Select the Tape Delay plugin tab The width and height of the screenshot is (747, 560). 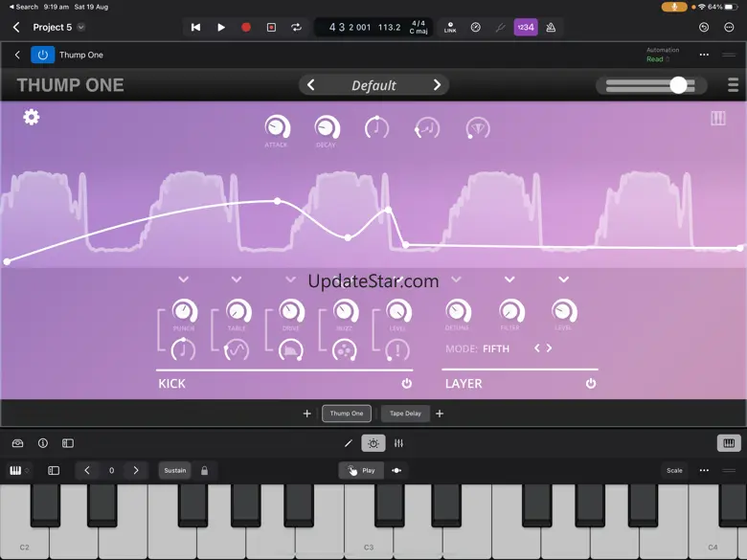[x=405, y=414]
